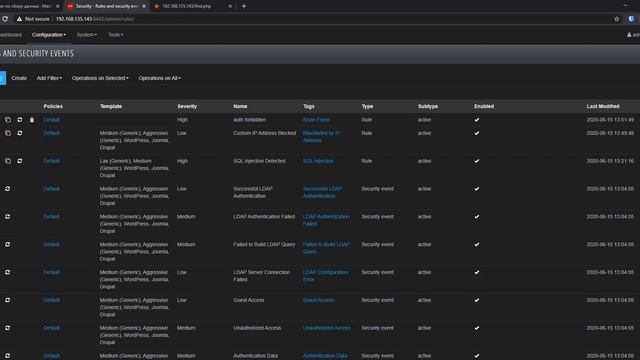Open the Successful LDAP Authentication tag
The image size is (640, 360).
point(322,192)
